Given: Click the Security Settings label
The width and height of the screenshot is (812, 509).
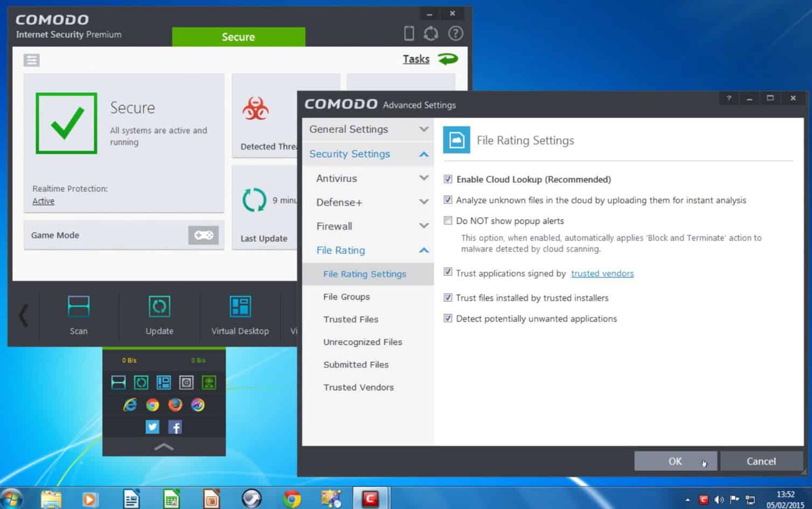Looking at the screenshot, I should pyautogui.click(x=350, y=154).
